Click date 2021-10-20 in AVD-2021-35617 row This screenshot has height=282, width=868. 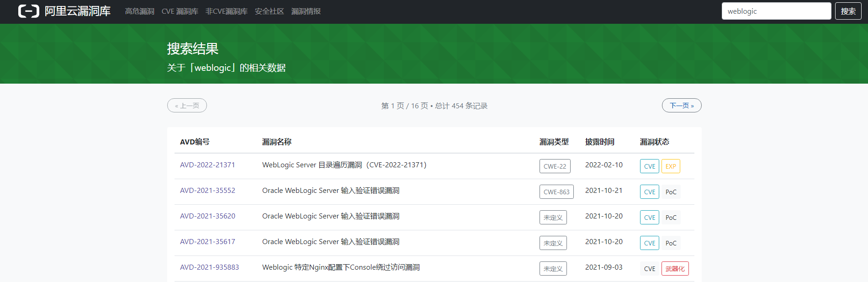604,242
